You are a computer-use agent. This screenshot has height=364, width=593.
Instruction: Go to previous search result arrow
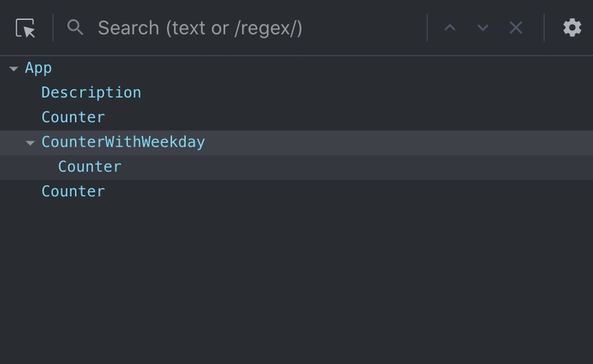(450, 27)
